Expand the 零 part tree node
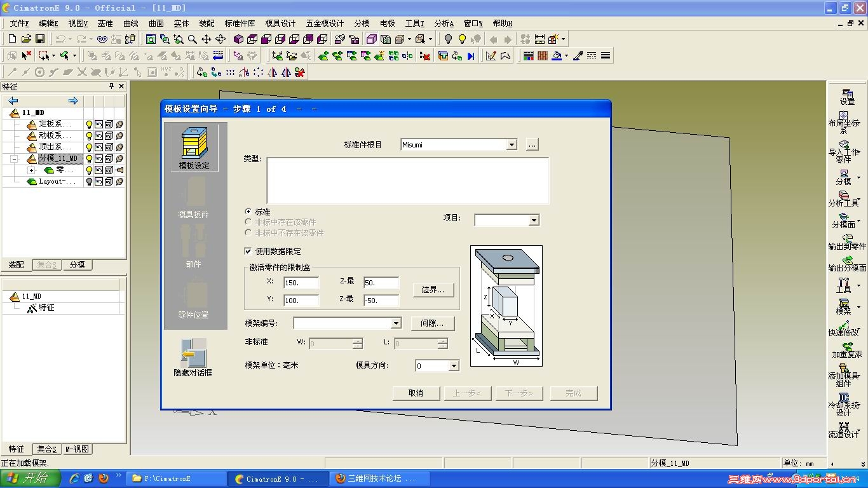 point(31,170)
